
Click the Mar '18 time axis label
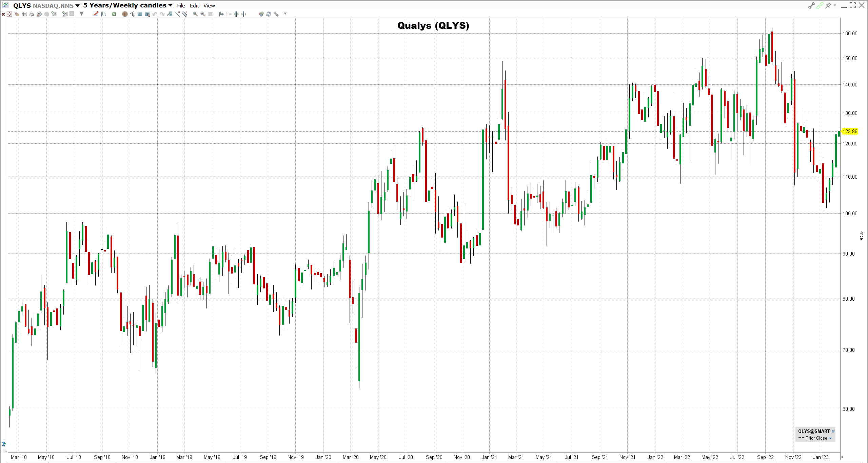pos(19,457)
